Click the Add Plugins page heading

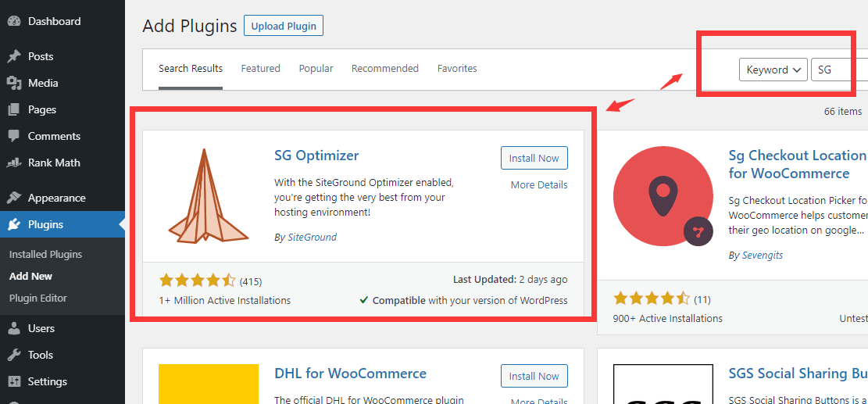[x=189, y=26]
